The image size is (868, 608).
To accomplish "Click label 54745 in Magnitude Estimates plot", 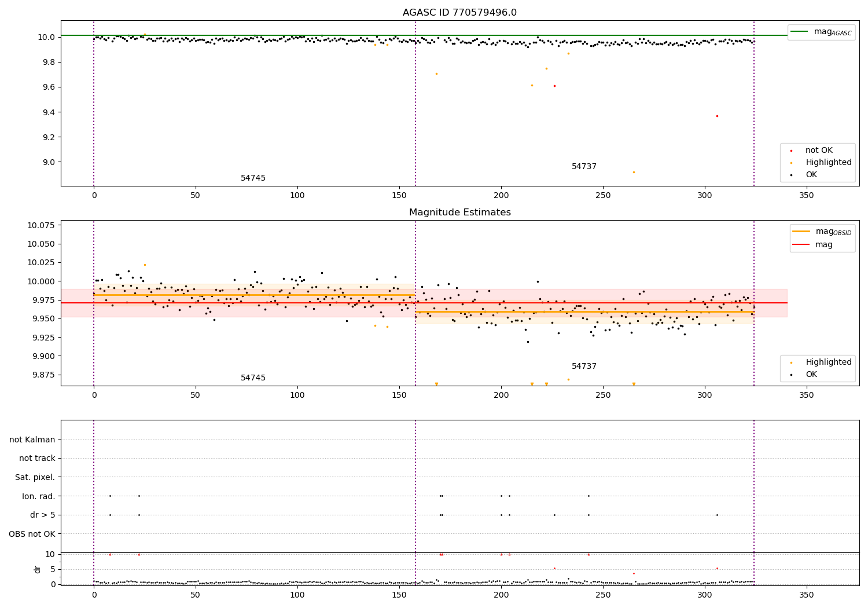I will (253, 378).
